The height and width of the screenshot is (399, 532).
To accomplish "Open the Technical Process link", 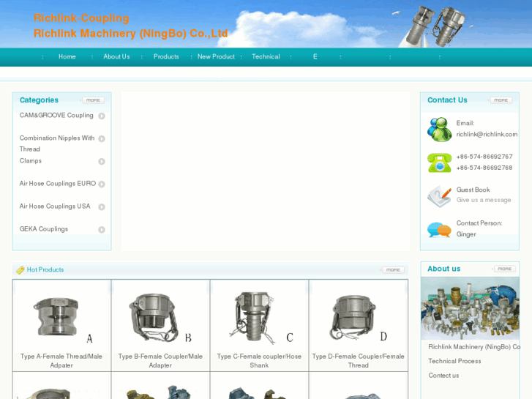I will tap(454, 361).
